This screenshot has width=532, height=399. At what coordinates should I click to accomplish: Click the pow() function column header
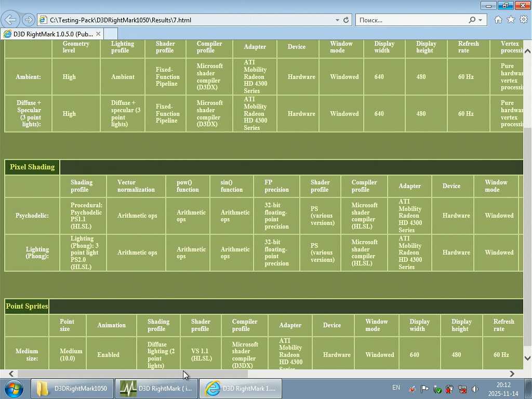[187, 186]
